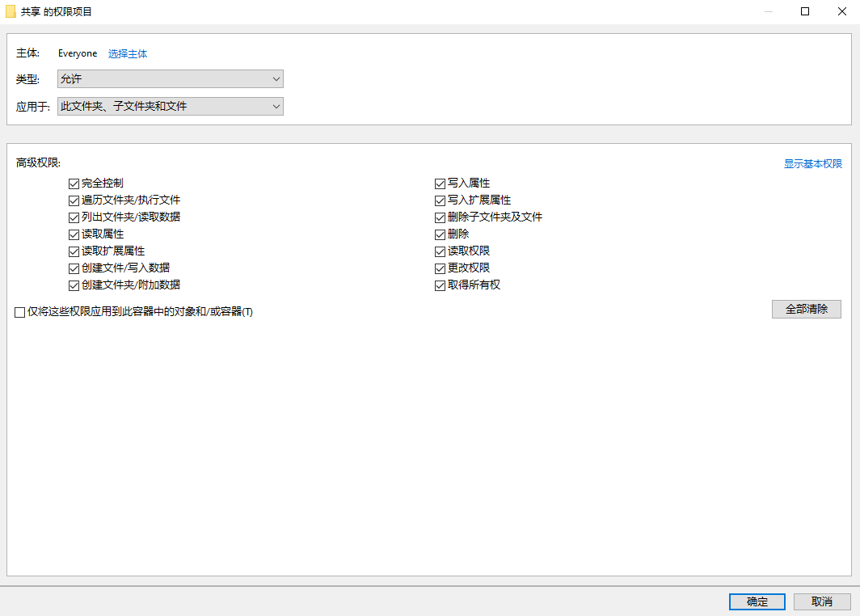Uncheck the 读取属性 permission
The image size is (860, 616).
(74, 234)
